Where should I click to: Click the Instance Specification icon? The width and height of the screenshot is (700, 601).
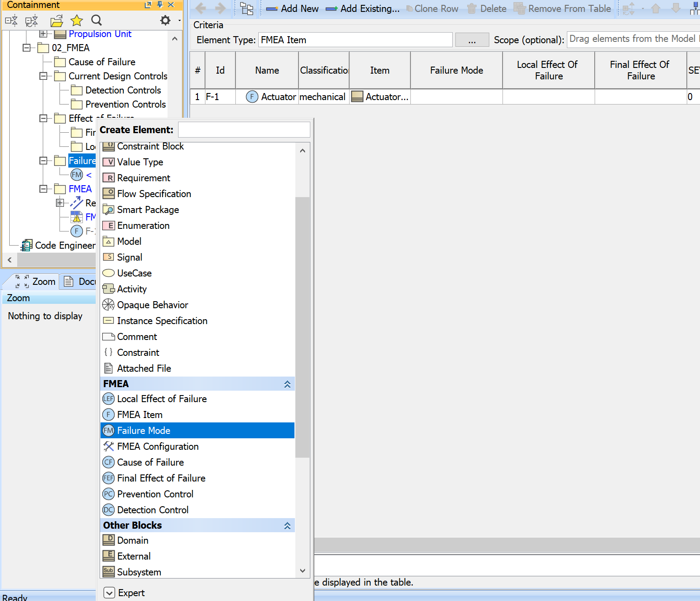[x=108, y=321]
